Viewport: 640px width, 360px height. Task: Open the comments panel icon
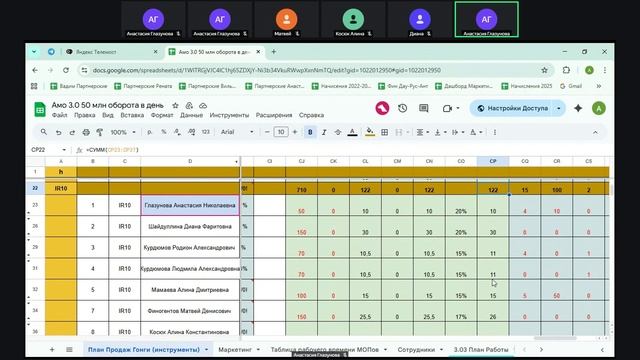[x=424, y=108]
